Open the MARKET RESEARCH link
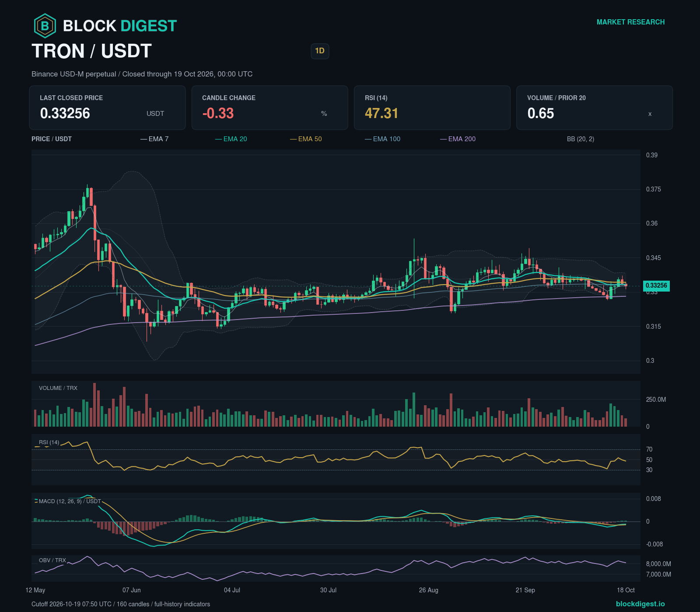Viewport: 700px width, 612px height. click(630, 22)
